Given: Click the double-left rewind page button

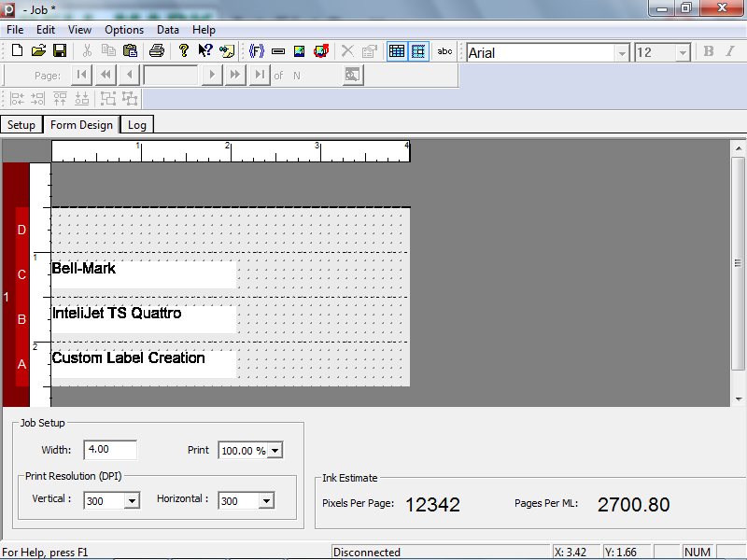Looking at the screenshot, I should click(106, 75).
